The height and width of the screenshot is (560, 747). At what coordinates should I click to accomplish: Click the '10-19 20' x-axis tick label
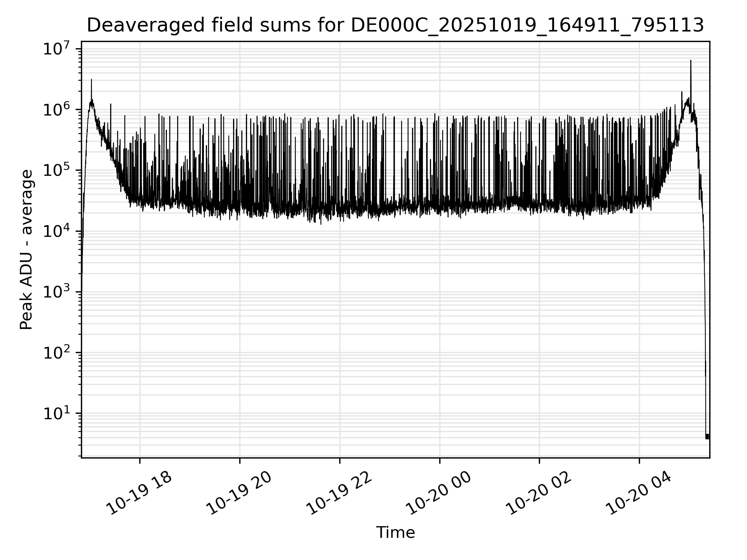point(238,493)
